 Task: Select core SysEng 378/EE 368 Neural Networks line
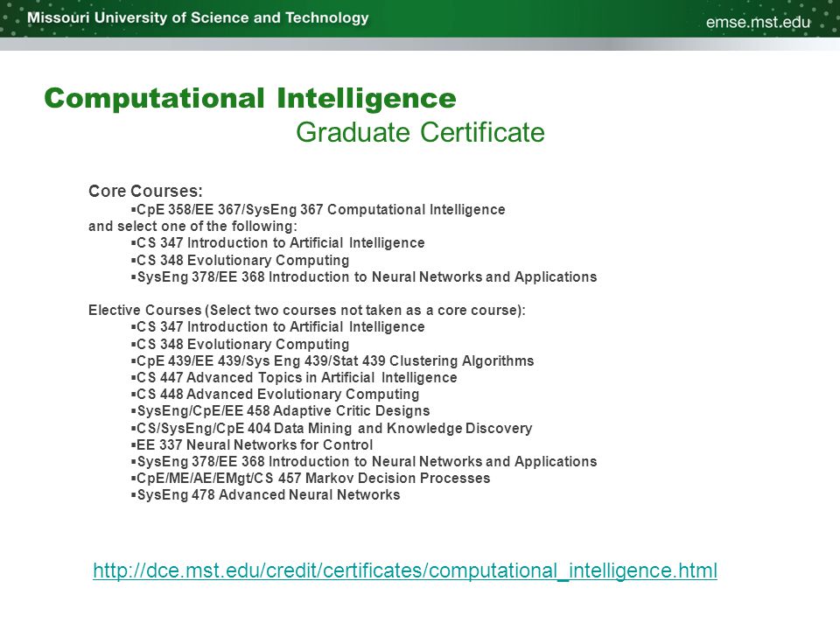pyautogui.click(x=364, y=277)
